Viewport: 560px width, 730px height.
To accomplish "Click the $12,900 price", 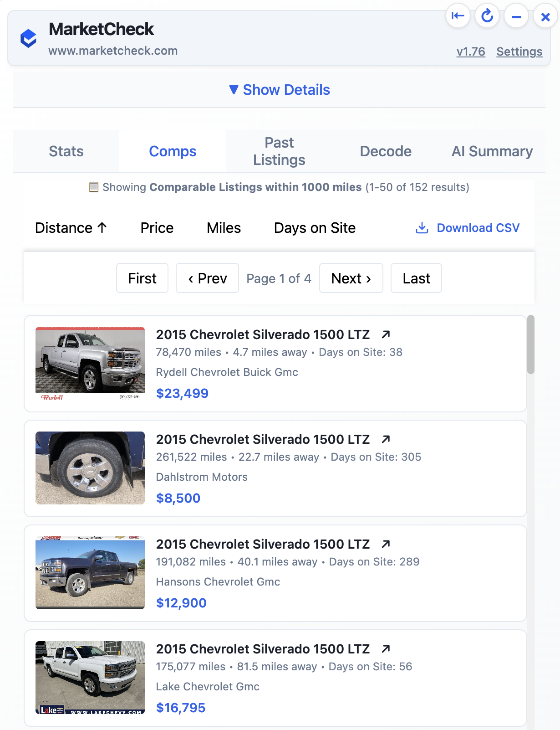I will pyautogui.click(x=181, y=603).
